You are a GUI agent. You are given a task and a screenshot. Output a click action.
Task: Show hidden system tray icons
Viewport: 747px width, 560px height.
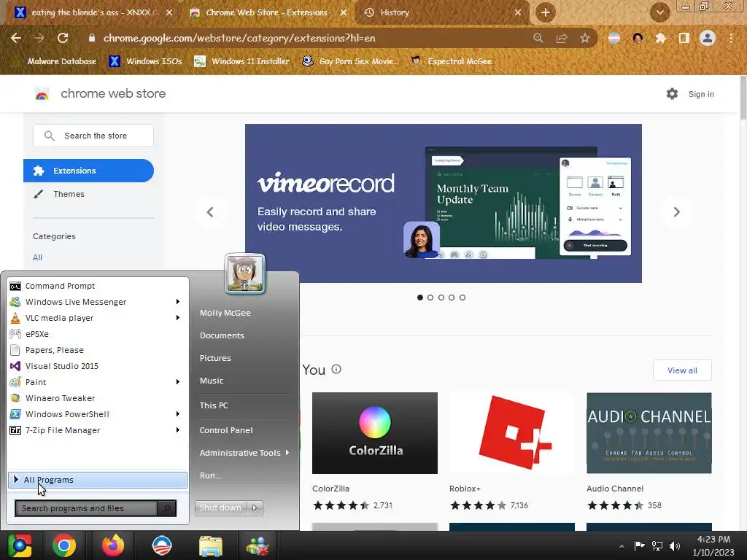point(622,546)
